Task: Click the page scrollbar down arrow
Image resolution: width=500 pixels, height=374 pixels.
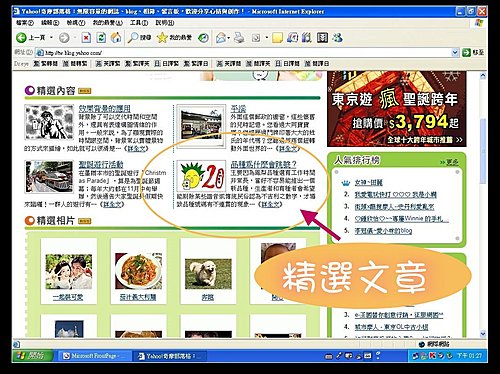Action: [483, 334]
